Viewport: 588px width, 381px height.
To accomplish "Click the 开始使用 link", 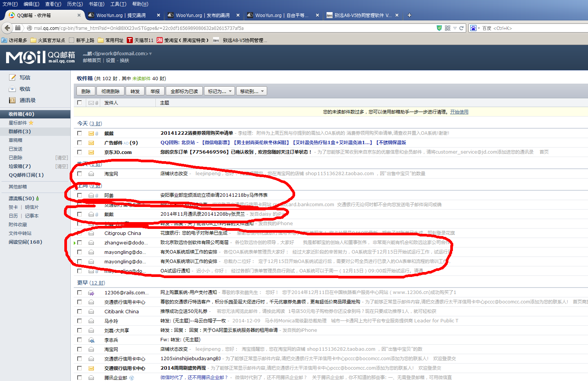I will click(x=459, y=112).
